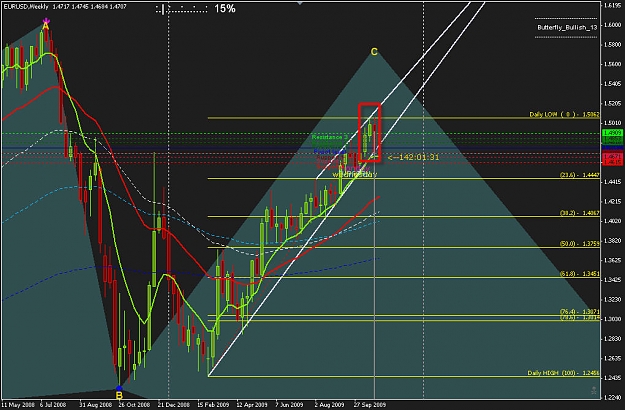625x410 pixels.
Task: Click the '27 Sep 2009' date on time axis
Action: [x=370, y=405]
